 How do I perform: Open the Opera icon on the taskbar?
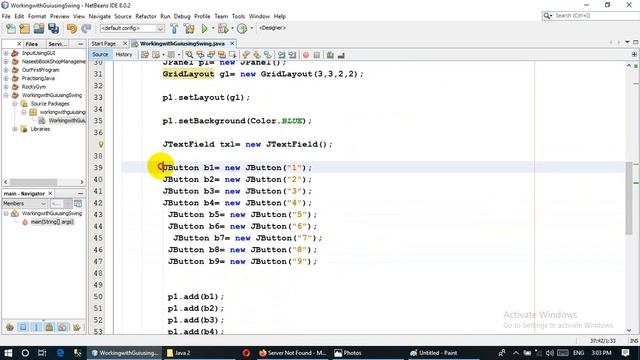point(246,353)
